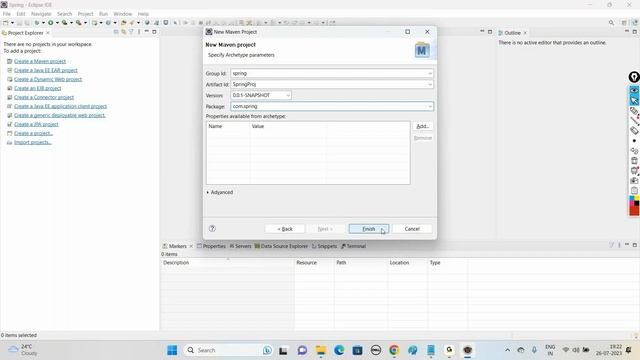This screenshot has width=640, height=360.
Task: Click Create a Maven project link
Action: coord(40,61)
